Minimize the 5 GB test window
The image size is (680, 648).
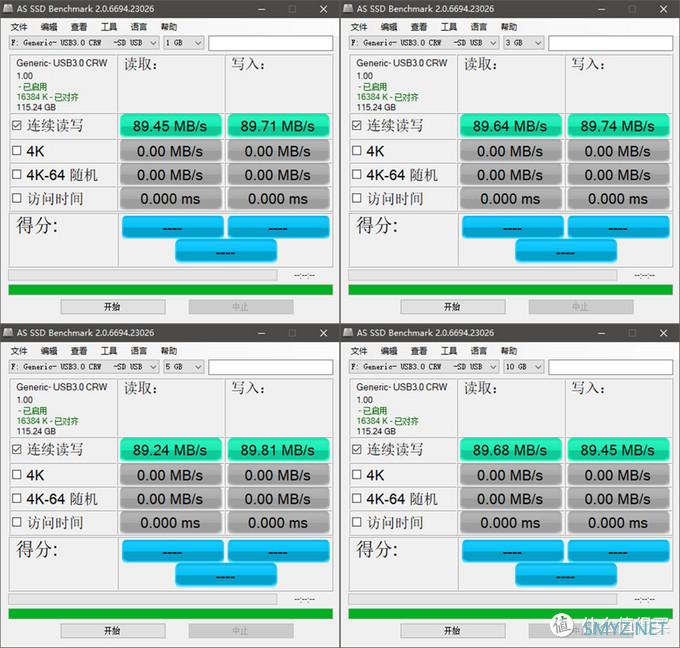(x=262, y=333)
